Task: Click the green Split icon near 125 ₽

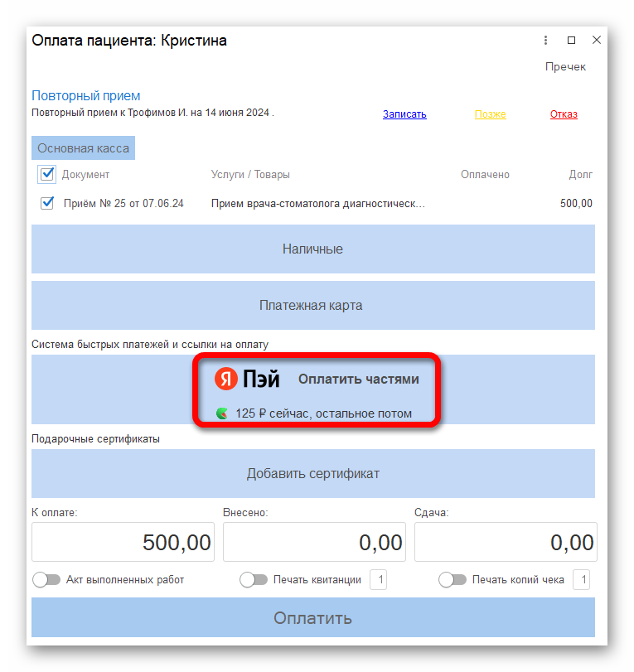Action: 222,413
